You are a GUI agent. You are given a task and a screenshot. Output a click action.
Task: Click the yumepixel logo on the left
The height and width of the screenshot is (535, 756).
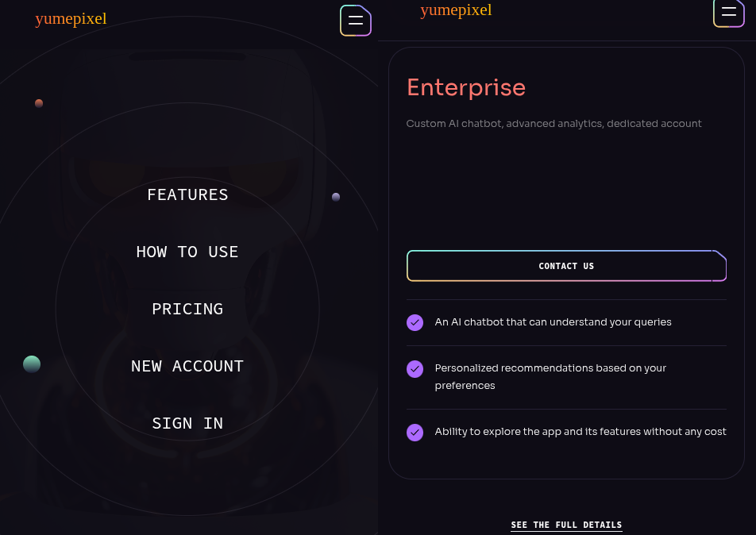point(71,18)
